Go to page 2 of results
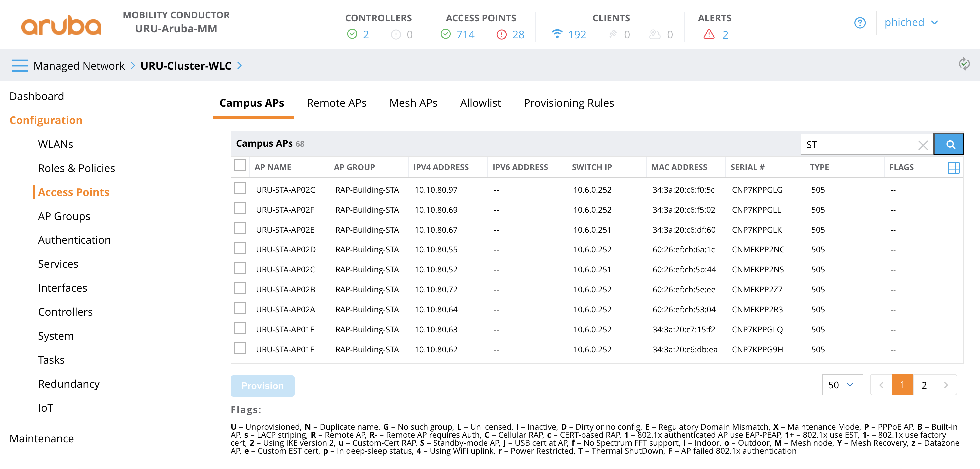This screenshot has width=980, height=469. point(924,385)
